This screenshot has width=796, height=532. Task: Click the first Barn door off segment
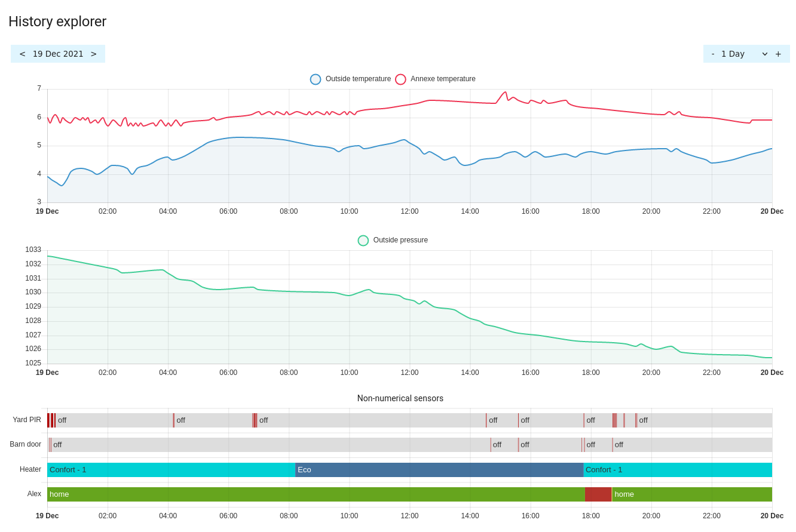click(x=269, y=445)
